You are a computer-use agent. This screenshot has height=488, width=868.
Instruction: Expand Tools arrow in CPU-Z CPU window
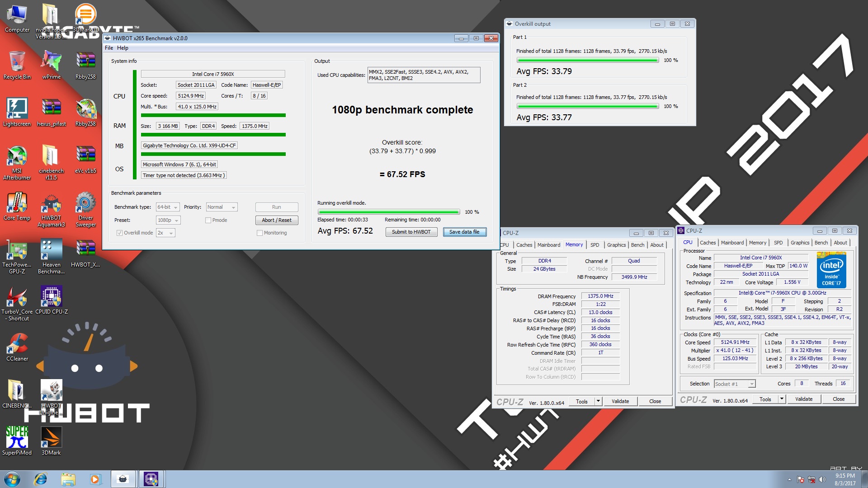(782, 399)
